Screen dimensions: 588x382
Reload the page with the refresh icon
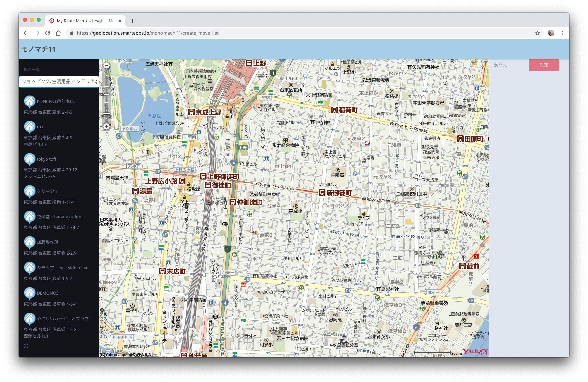click(x=48, y=33)
